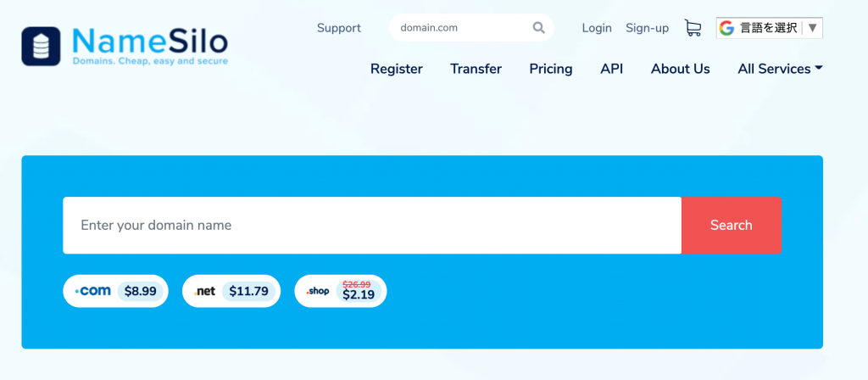Click the .com domain logo

point(92,291)
